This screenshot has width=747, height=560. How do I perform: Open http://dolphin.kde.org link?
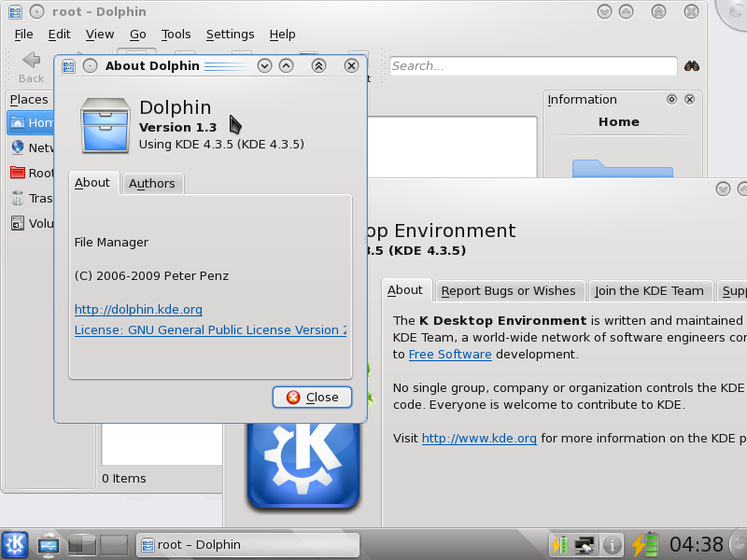point(138,310)
